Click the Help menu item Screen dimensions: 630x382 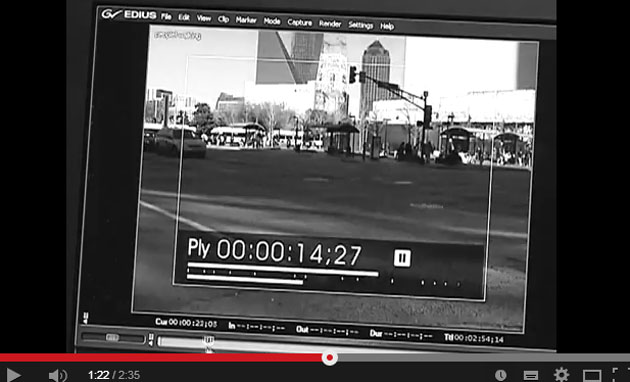pos(387,26)
